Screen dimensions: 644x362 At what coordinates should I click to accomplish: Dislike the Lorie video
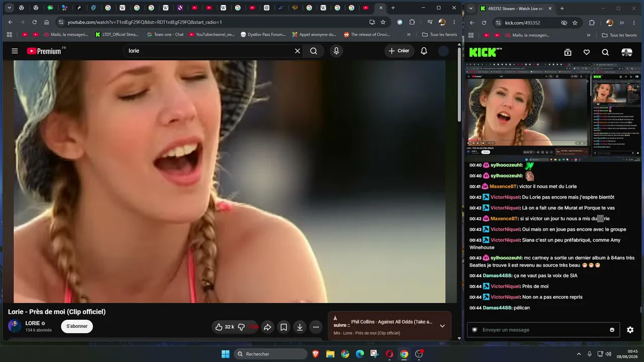pos(242,327)
